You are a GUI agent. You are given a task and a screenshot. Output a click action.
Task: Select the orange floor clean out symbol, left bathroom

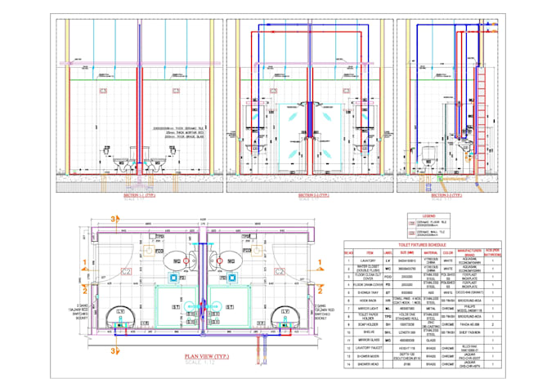pyautogui.click(x=150, y=251)
